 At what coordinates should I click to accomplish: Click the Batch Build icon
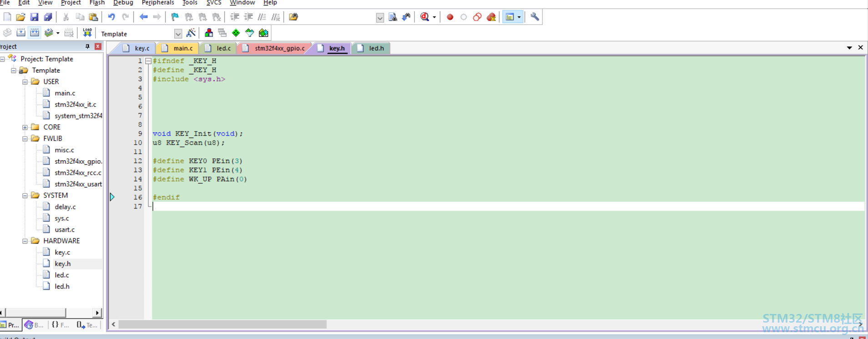click(49, 33)
